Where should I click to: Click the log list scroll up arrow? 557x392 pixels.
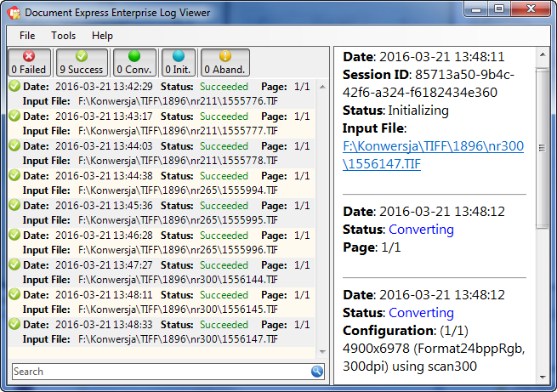(322, 87)
